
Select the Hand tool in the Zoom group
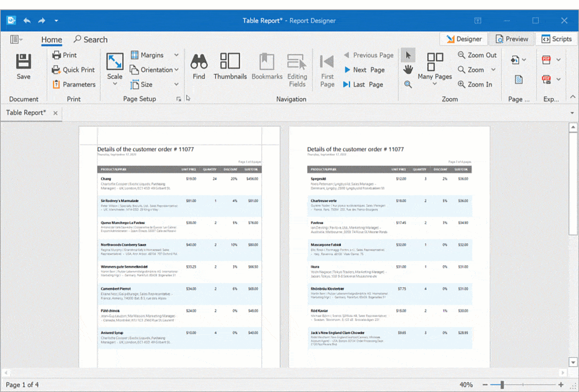click(x=408, y=68)
